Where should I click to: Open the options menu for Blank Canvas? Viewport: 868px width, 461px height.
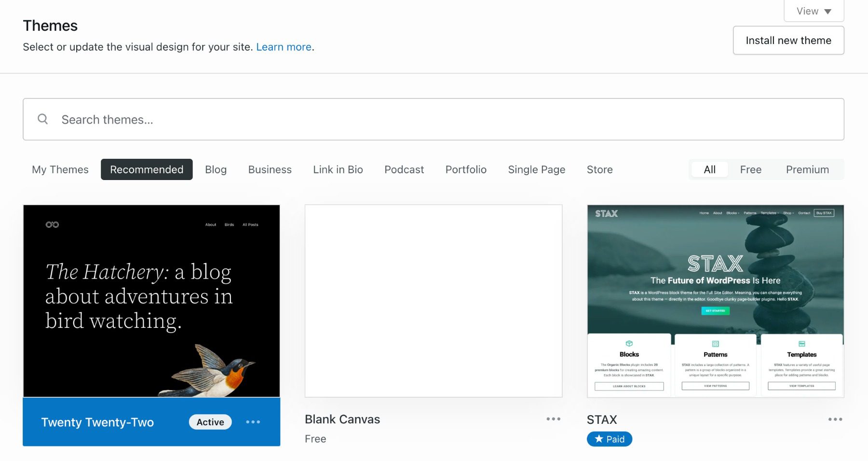tap(553, 419)
